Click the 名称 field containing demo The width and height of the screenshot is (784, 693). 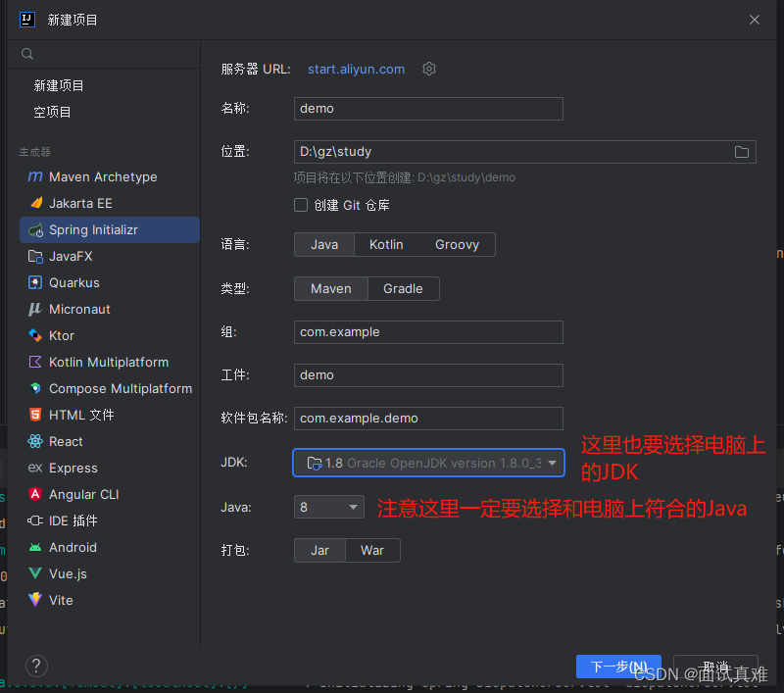[428, 109]
